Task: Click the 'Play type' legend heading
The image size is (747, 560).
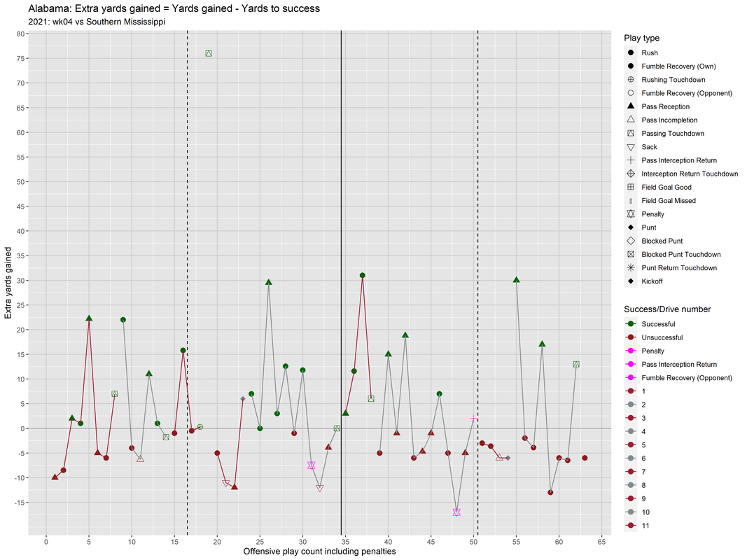Action: pyautogui.click(x=642, y=38)
